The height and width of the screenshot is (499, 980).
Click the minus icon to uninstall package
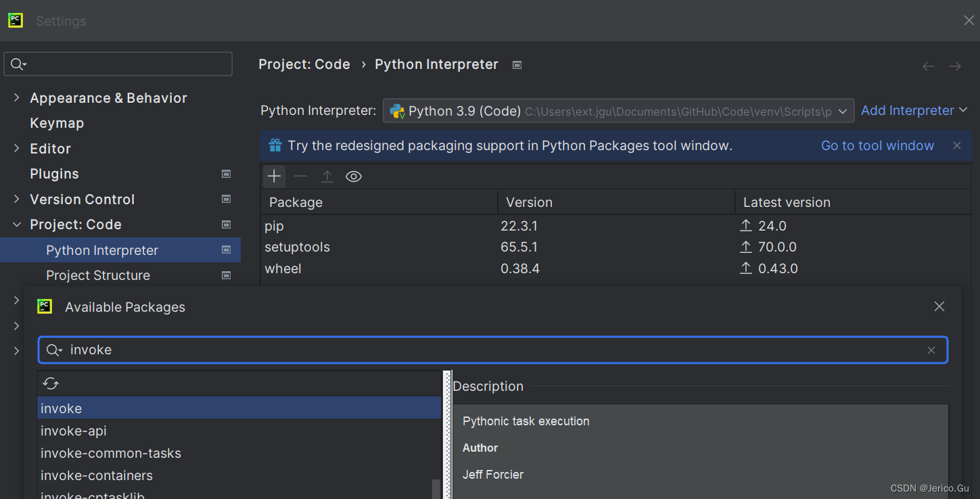coord(300,176)
